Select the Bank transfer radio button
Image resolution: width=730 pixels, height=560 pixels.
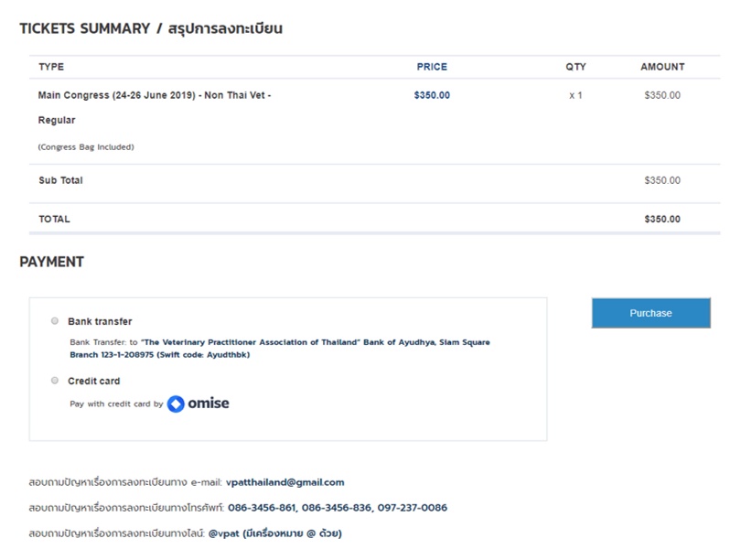coord(55,321)
